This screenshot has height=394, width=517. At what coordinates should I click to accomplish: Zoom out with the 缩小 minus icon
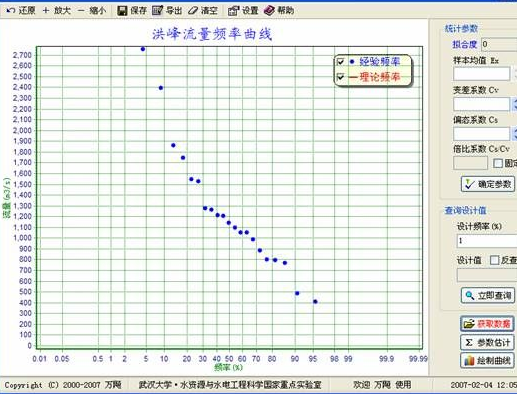(81, 11)
